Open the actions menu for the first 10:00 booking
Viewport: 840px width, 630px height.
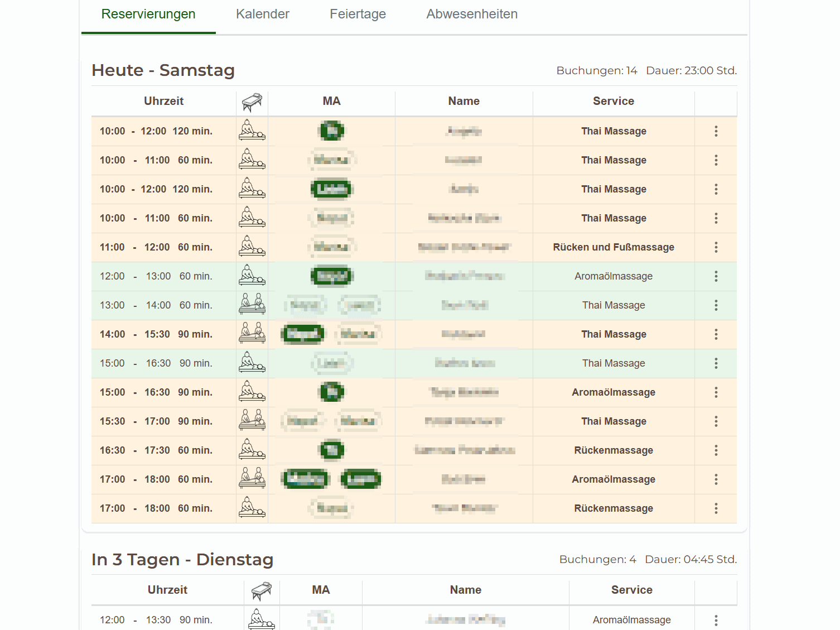716,131
